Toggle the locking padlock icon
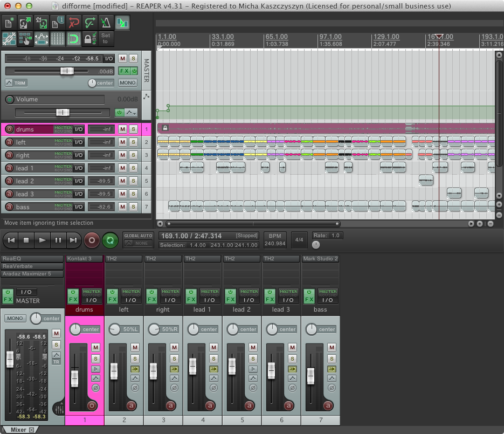Viewport: 504px width, 434px height. coord(89,39)
